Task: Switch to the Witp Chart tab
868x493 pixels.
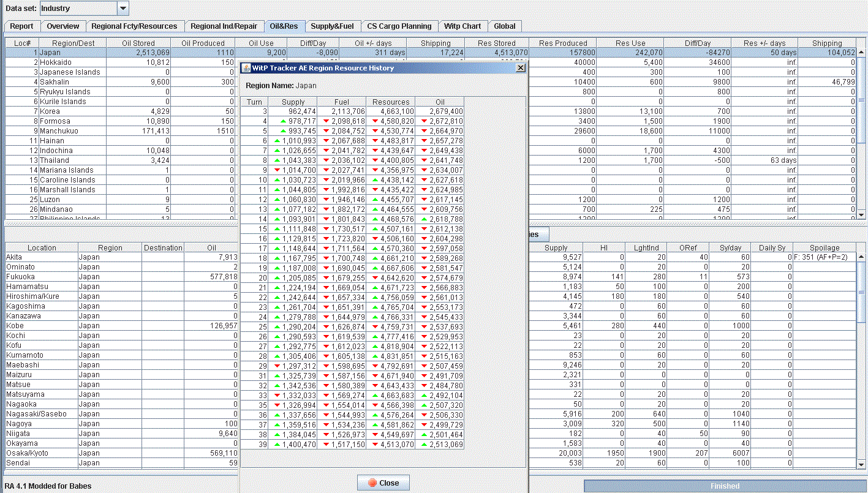Action: [462, 26]
